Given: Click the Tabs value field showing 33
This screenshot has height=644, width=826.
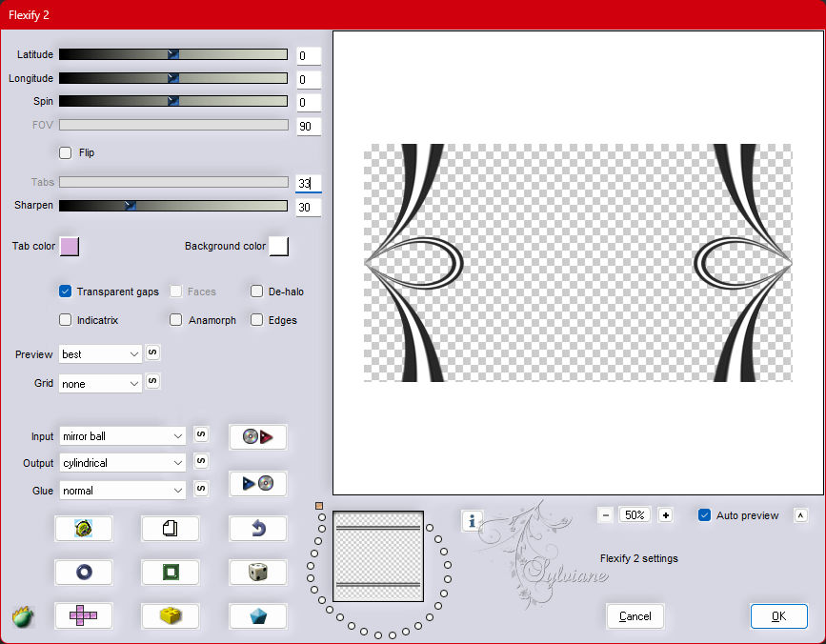Looking at the screenshot, I should click(309, 183).
